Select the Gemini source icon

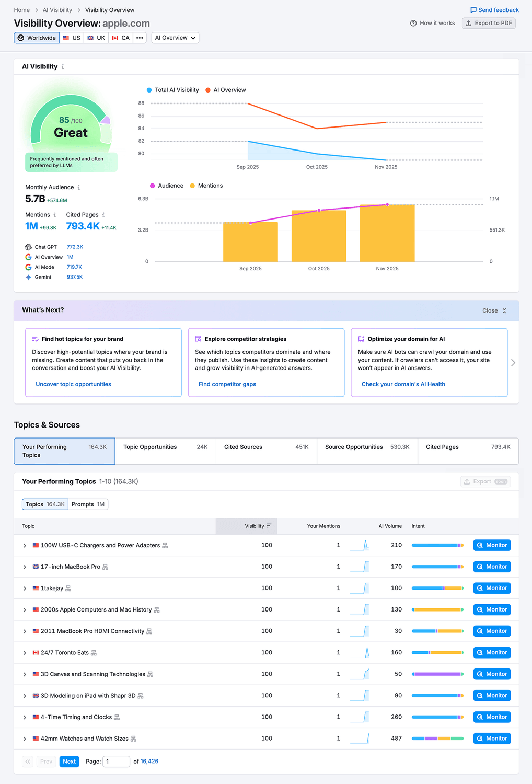coord(29,277)
